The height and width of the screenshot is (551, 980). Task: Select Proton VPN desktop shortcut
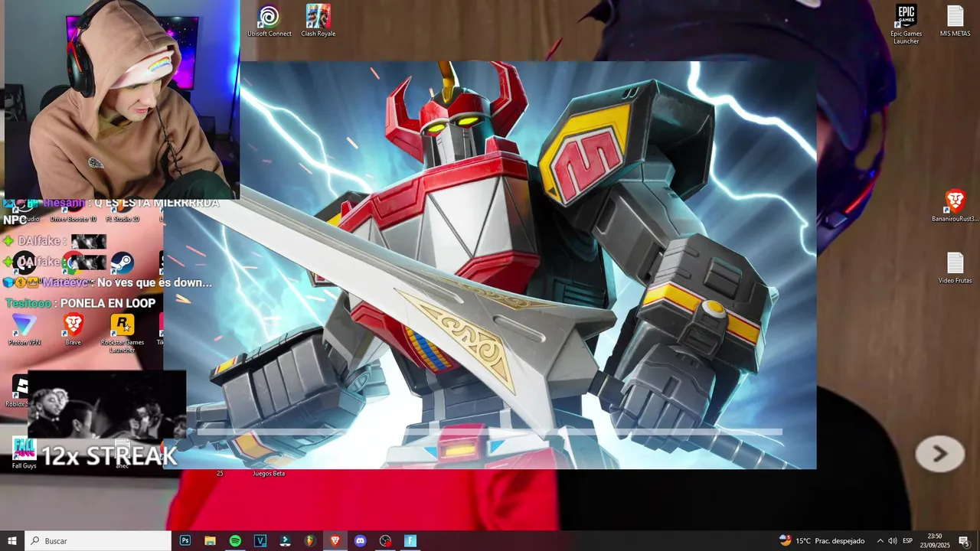24,330
